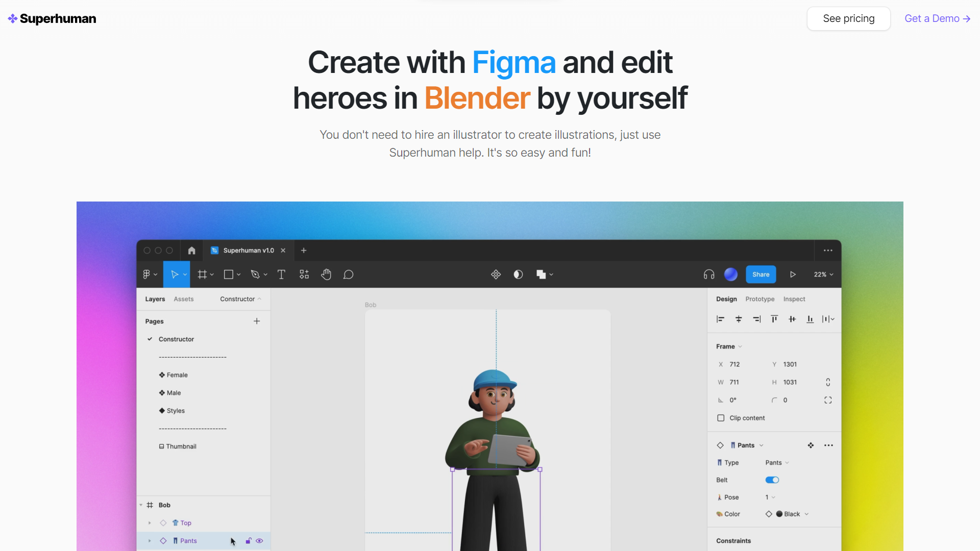Toggle the Belt switch off
980x551 pixels.
pyautogui.click(x=772, y=480)
